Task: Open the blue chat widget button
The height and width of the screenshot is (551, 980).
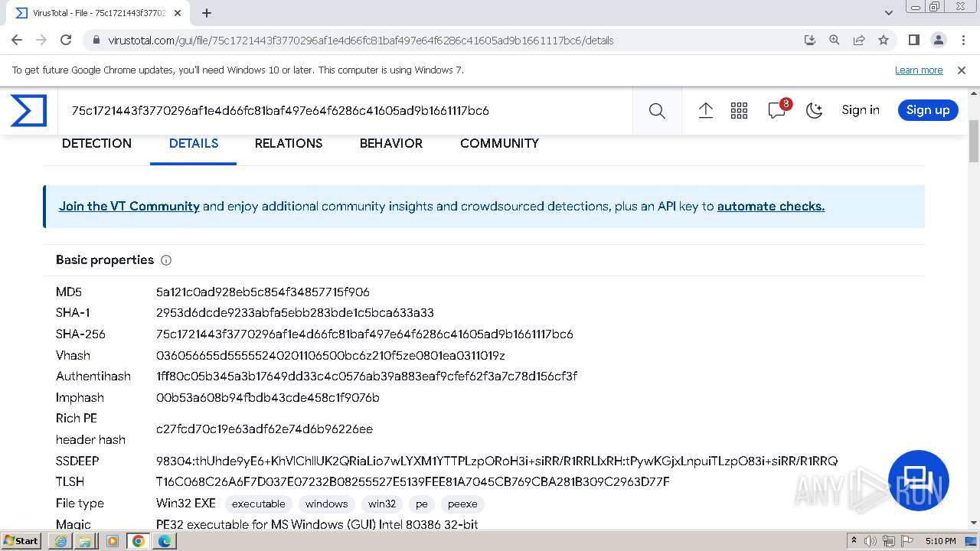Action: point(918,481)
